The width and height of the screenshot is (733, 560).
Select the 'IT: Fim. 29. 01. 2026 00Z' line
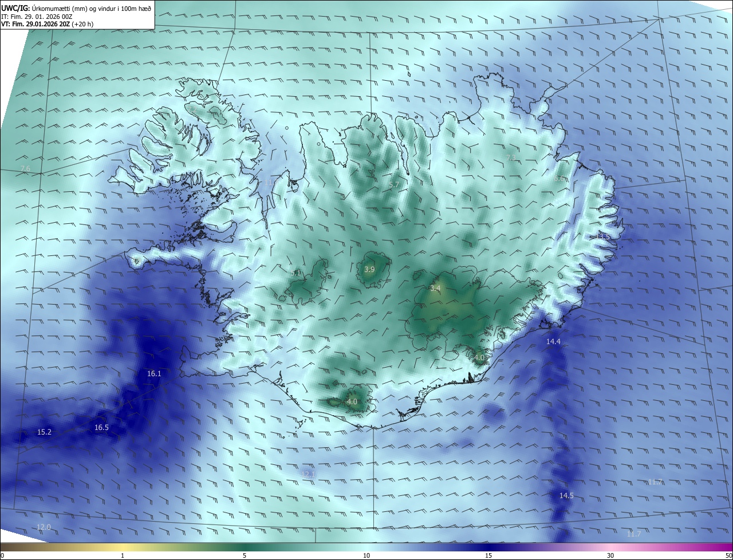pos(37,17)
